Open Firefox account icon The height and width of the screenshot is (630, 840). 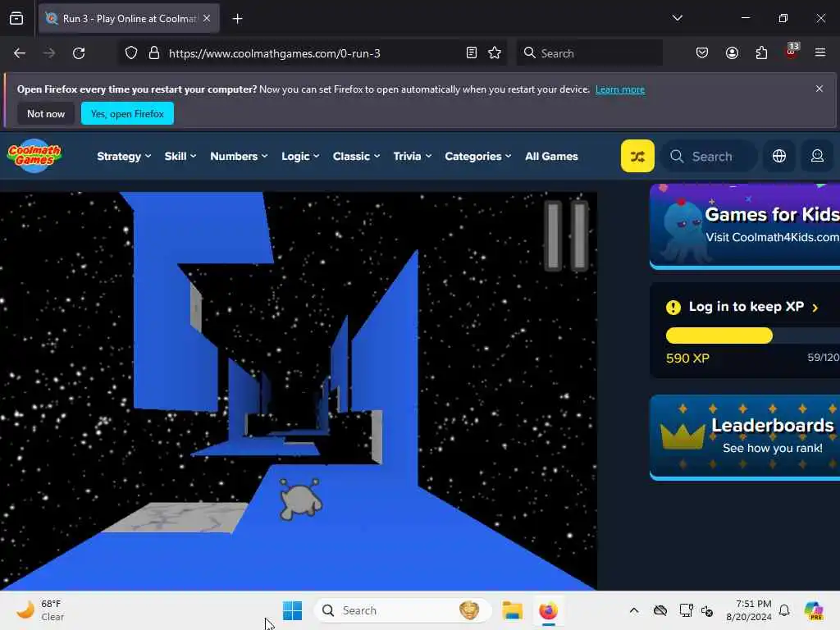(x=732, y=52)
